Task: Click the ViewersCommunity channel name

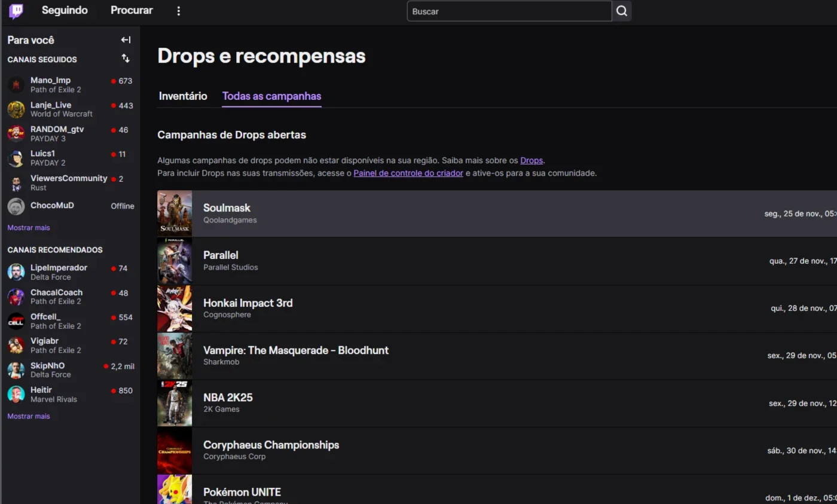Action: coord(69,178)
